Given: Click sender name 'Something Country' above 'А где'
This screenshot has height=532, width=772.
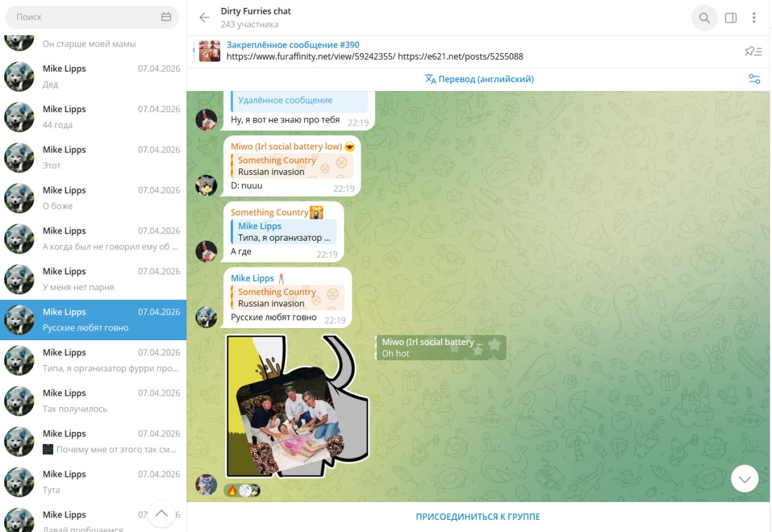Looking at the screenshot, I should pos(270,212).
